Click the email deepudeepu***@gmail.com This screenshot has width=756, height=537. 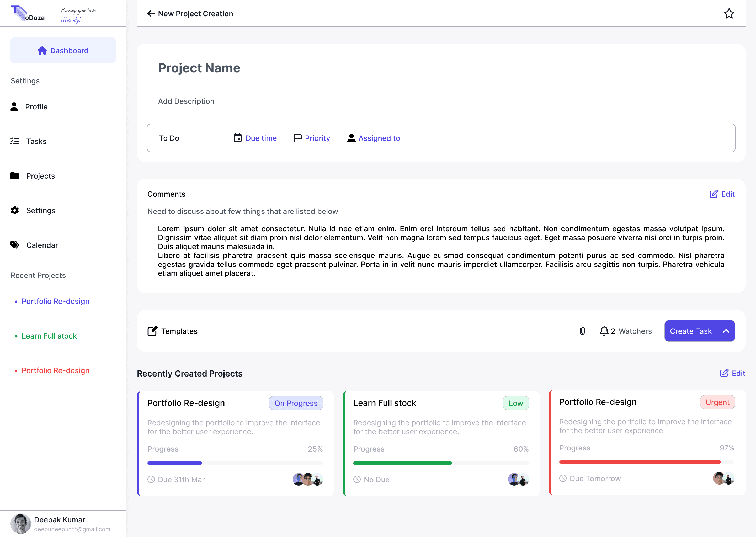pyautogui.click(x=72, y=529)
